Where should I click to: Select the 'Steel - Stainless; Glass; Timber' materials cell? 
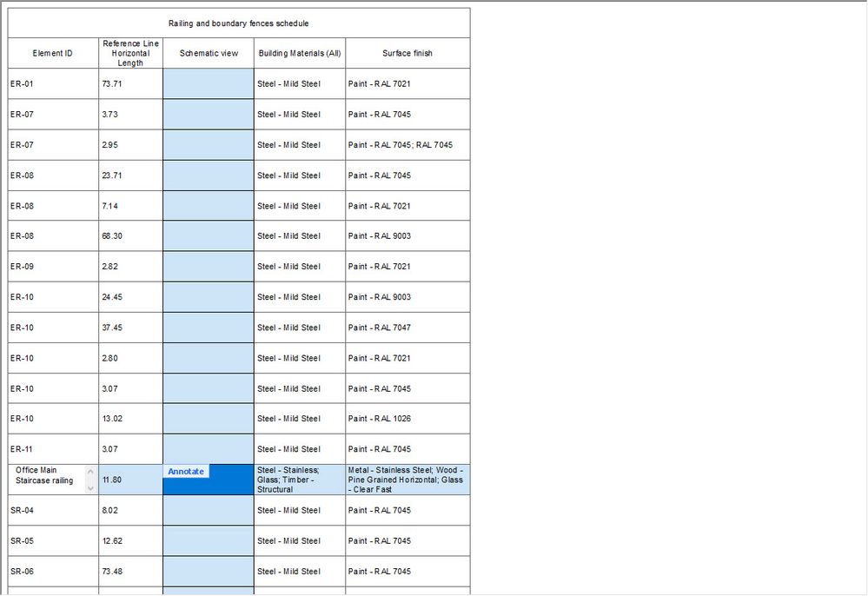300,480
